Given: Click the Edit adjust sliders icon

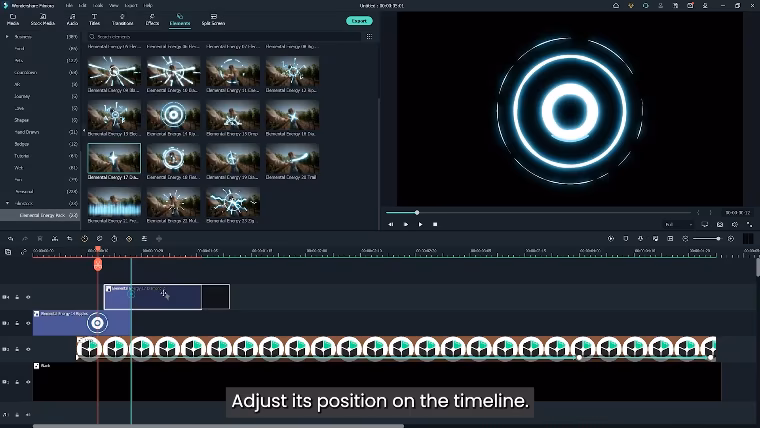Looking at the screenshot, I should click(144, 238).
